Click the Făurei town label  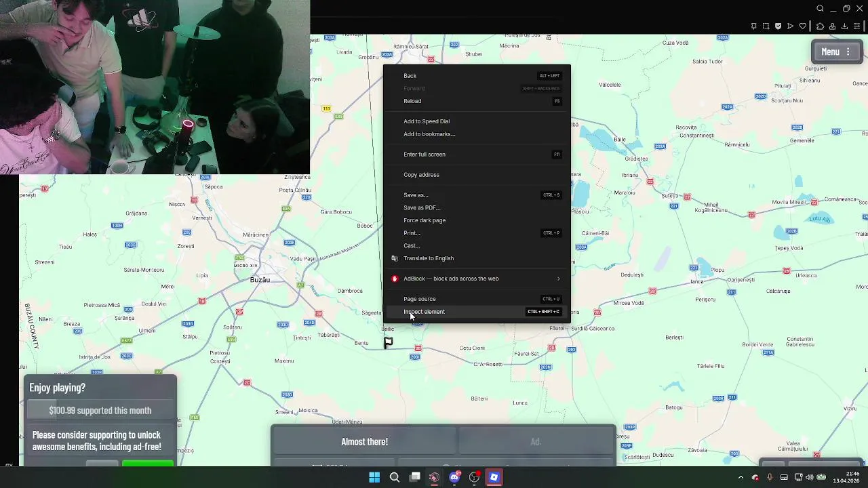tap(557, 329)
